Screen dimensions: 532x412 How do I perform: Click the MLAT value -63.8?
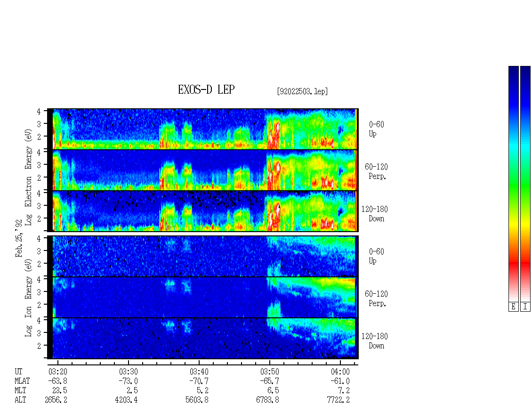58,381
